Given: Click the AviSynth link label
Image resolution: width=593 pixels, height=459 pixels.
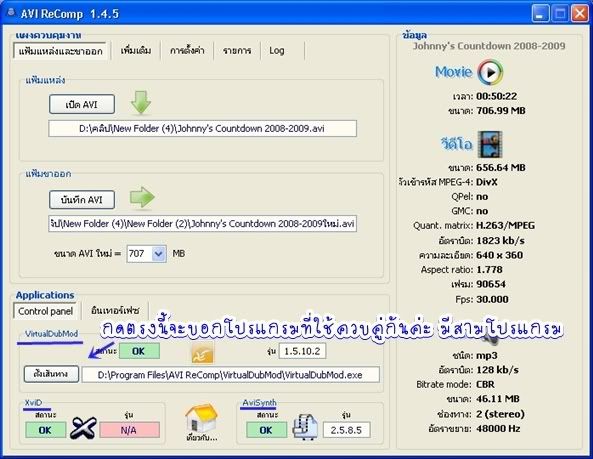Looking at the screenshot, I should click(x=259, y=403).
